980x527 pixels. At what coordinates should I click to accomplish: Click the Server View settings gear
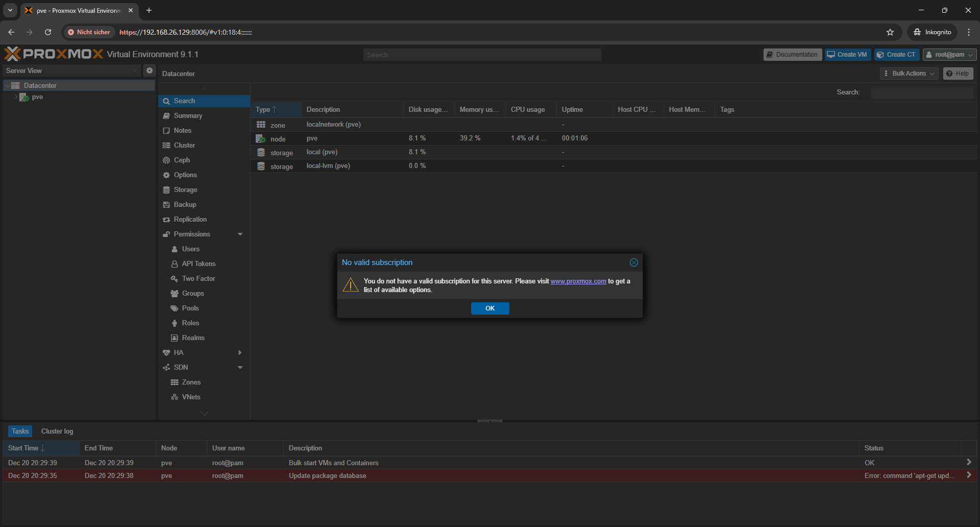[149, 70]
